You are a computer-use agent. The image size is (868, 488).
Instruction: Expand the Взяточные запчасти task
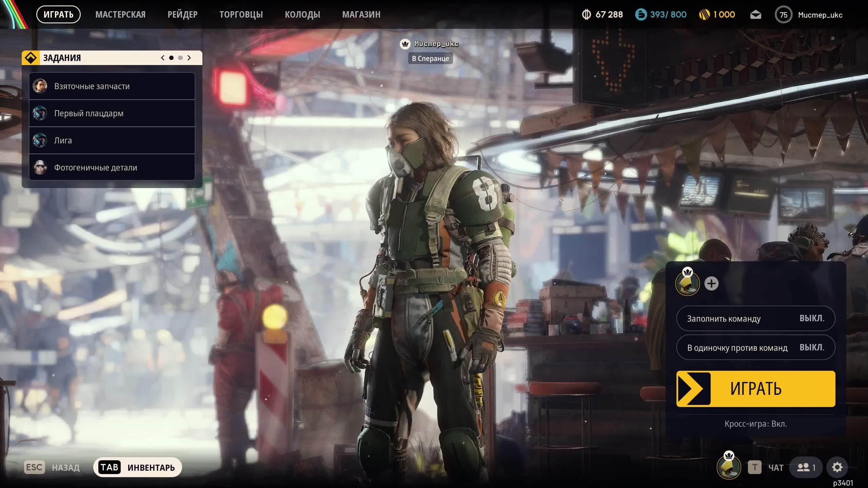tap(112, 86)
